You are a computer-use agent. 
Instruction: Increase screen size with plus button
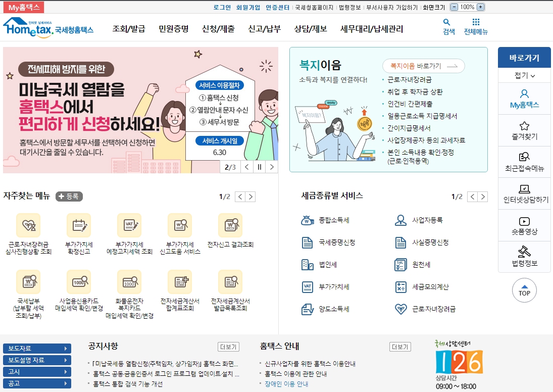480,7
